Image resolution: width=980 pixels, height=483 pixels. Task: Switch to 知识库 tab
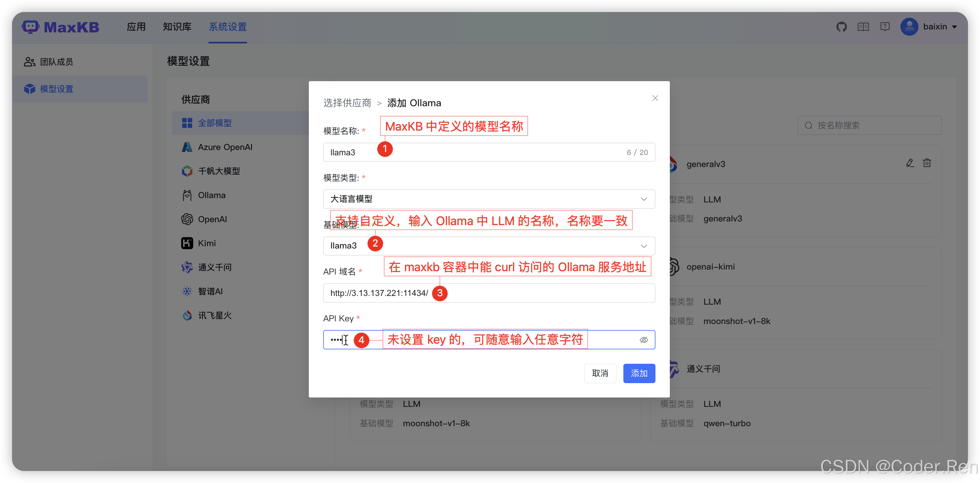point(177,27)
